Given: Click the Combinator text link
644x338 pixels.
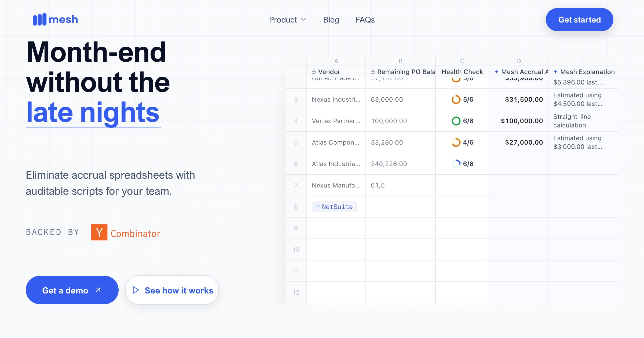Looking at the screenshot, I should point(135,233).
